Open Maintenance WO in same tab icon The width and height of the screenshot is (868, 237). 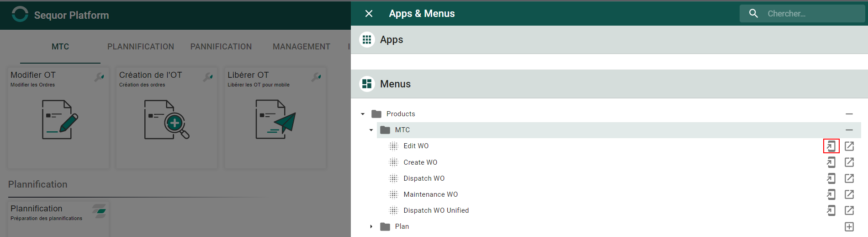click(831, 194)
